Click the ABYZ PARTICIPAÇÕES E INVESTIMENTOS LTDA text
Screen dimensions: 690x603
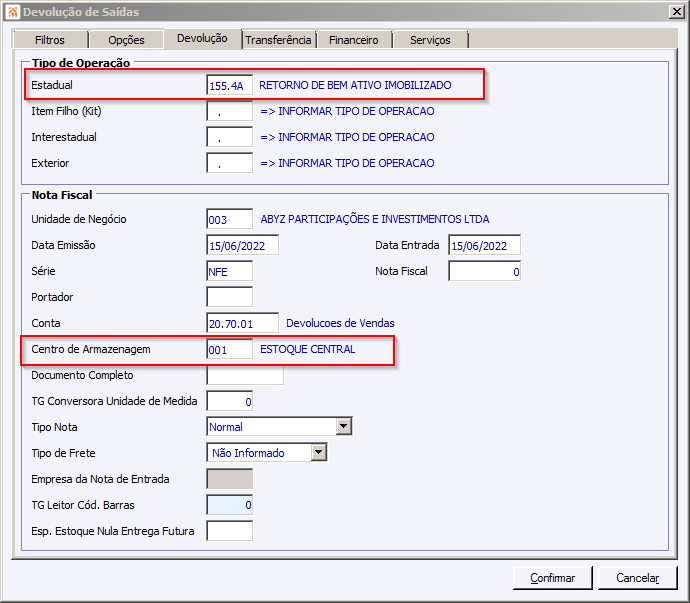pyautogui.click(x=375, y=219)
